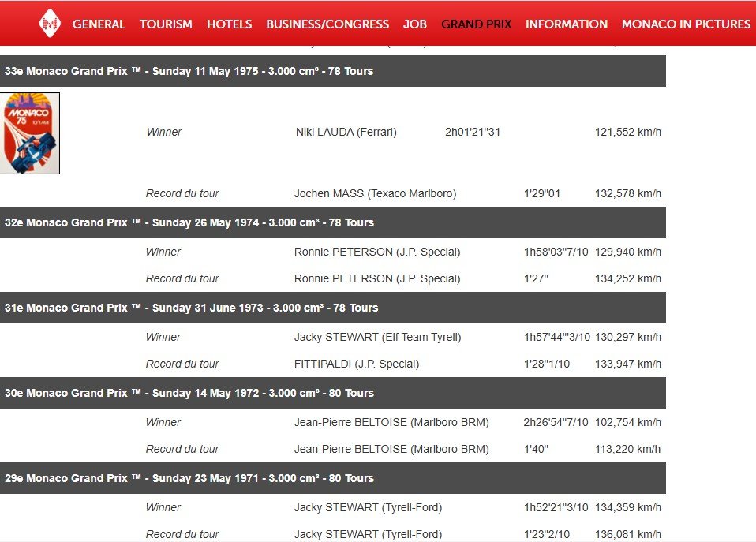756x542 pixels.
Task: Click the time 2h26'54"7/10
Action: click(556, 422)
